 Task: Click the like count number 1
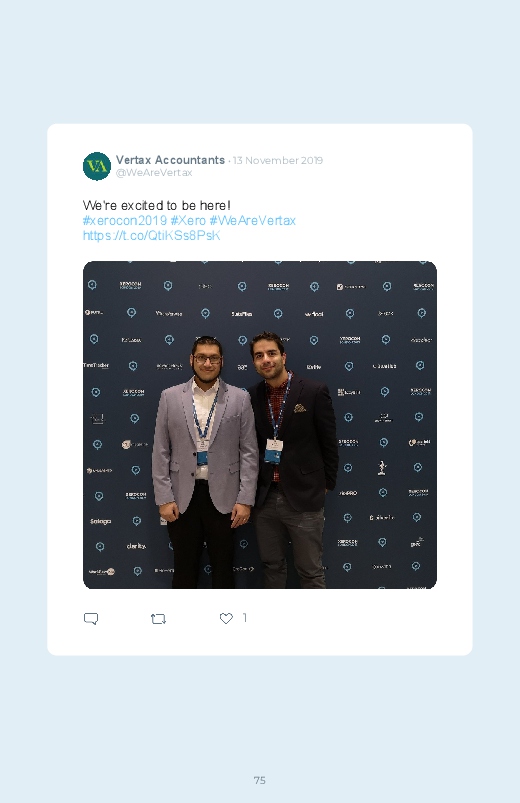tap(245, 618)
